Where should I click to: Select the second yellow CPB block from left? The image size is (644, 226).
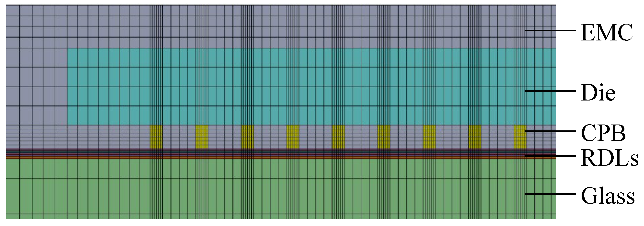(202, 137)
